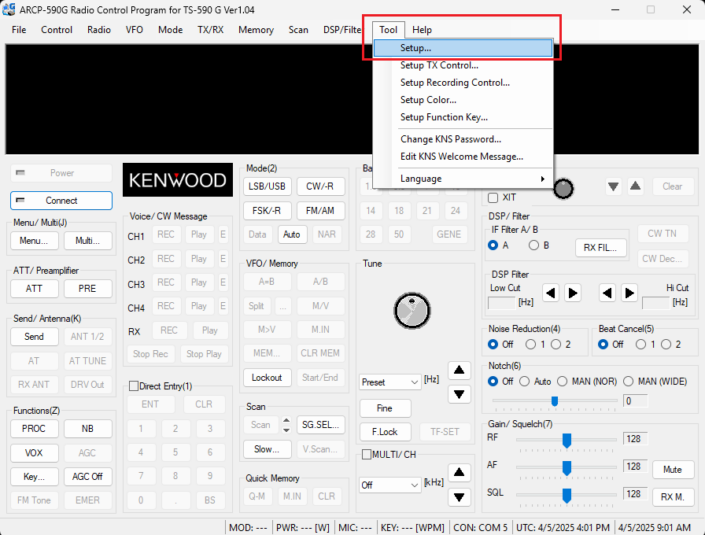Click the MULTI/CH down arrow
Image resolution: width=705 pixels, height=535 pixels.
pyautogui.click(x=459, y=497)
